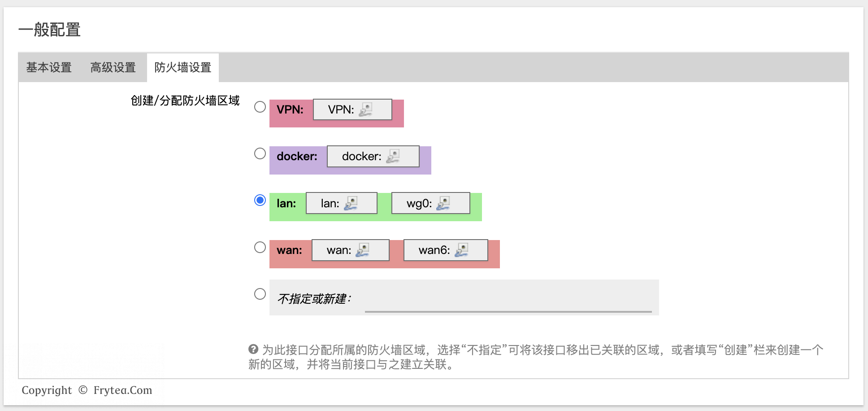This screenshot has height=411, width=868.
Task: Select the wan firewall zone radio button
Action: click(260, 247)
